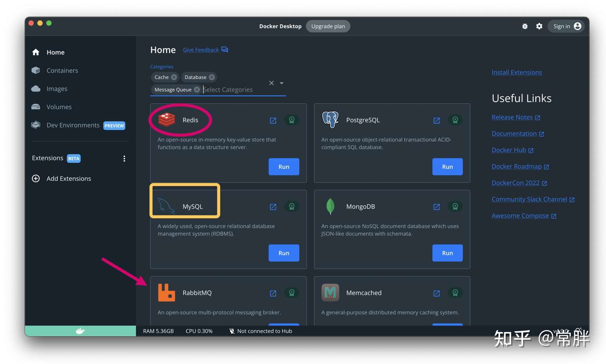606x364 pixels.
Task: Run the Redis image
Action: point(284,167)
